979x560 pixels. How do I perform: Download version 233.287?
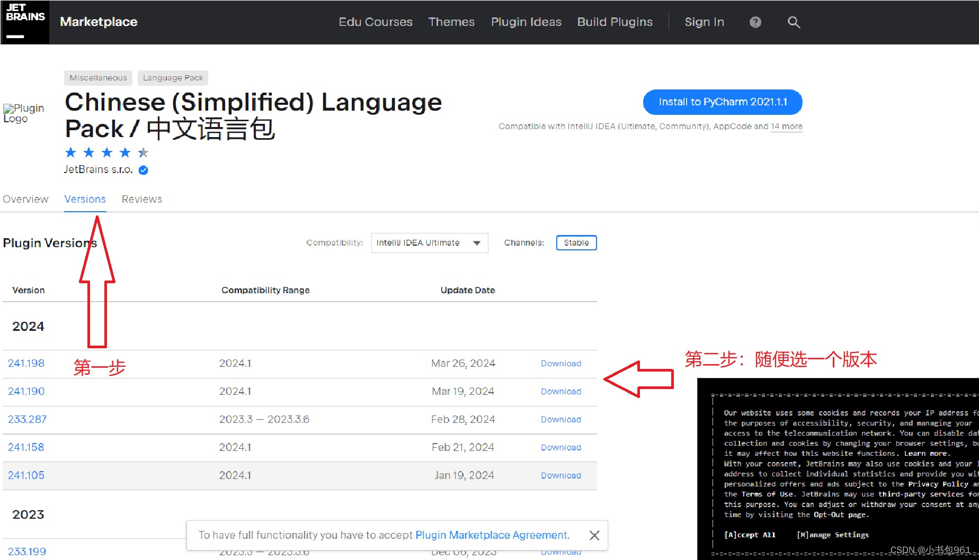click(561, 420)
